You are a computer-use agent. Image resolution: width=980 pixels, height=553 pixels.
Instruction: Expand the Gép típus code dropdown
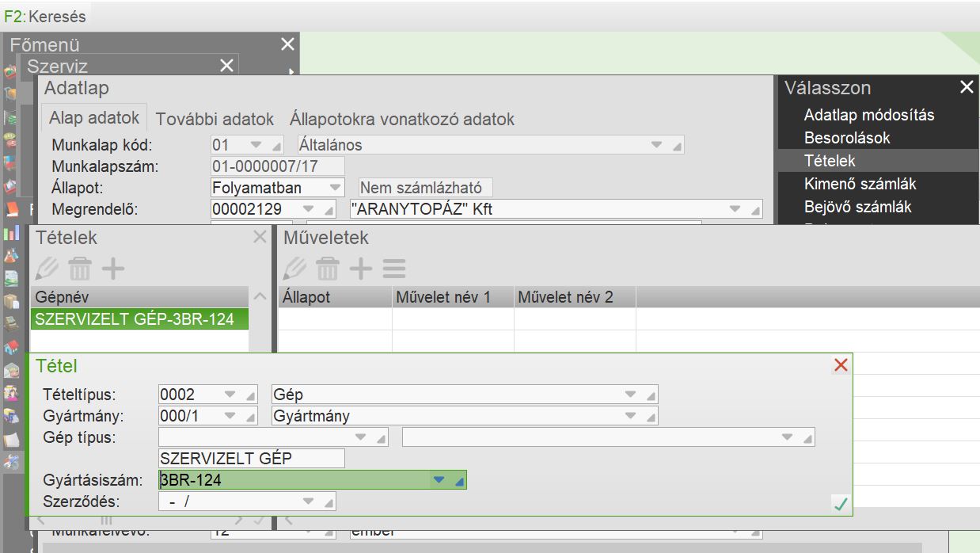tap(361, 437)
